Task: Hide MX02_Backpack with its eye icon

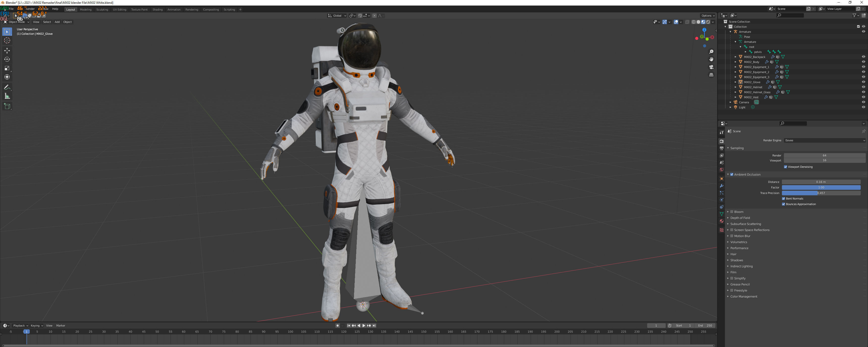Action: point(863,57)
